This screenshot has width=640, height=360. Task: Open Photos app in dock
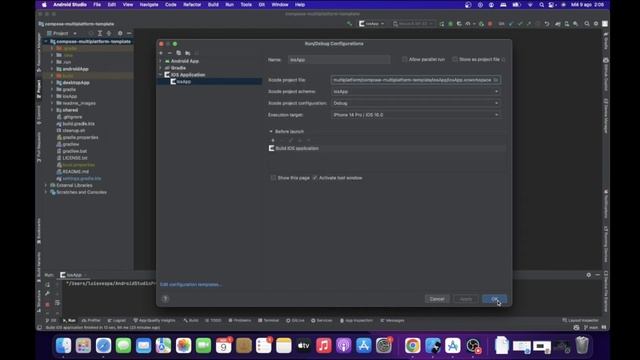[183, 346]
